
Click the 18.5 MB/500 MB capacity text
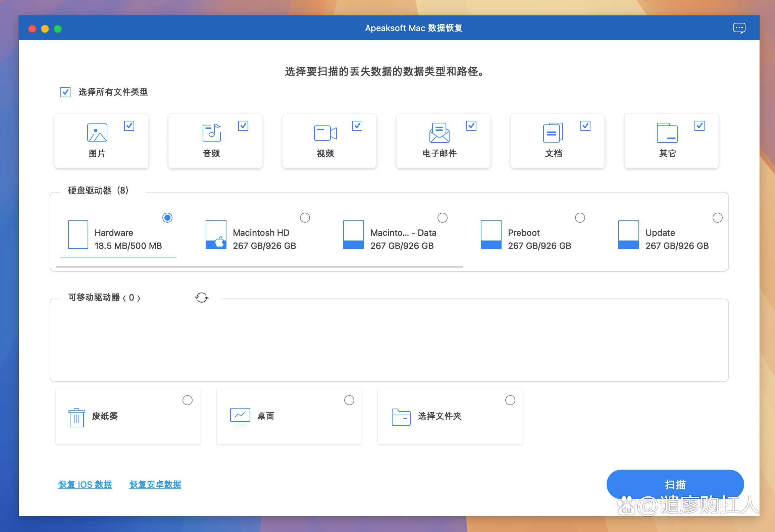click(128, 246)
